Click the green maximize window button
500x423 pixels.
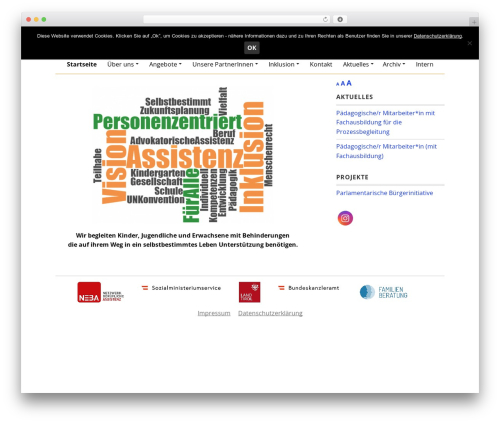(44, 19)
